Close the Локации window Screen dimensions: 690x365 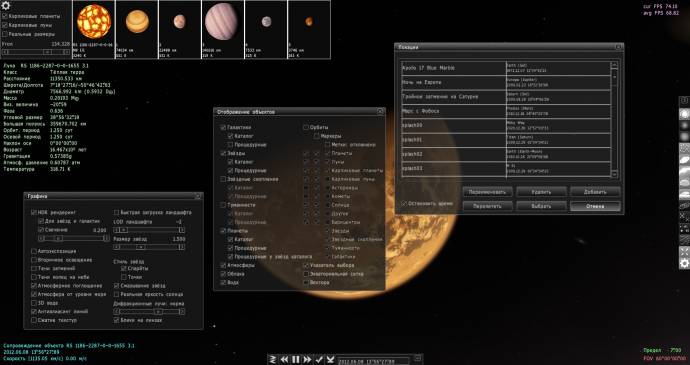tap(618, 47)
